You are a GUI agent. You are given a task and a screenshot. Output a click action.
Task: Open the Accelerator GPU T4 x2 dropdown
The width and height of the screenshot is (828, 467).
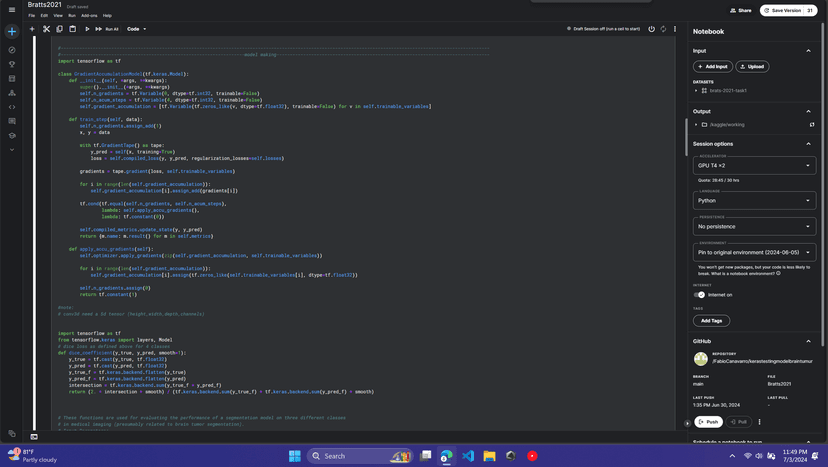pyautogui.click(x=754, y=166)
